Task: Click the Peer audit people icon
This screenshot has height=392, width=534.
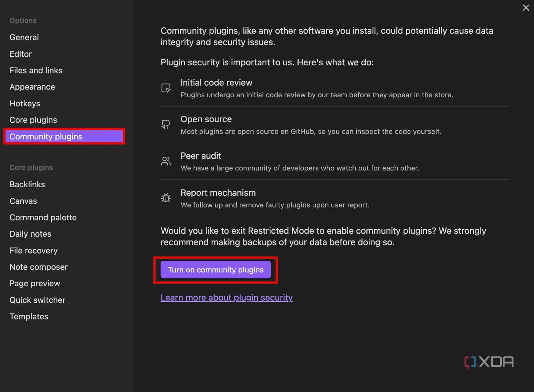Action: (x=166, y=161)
